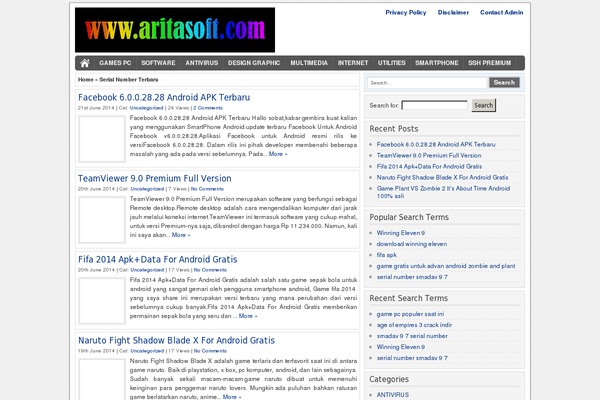Open 'No Comments' on TeamViewer post
This screenshot has height=400, width=600.
coord(207,189)
